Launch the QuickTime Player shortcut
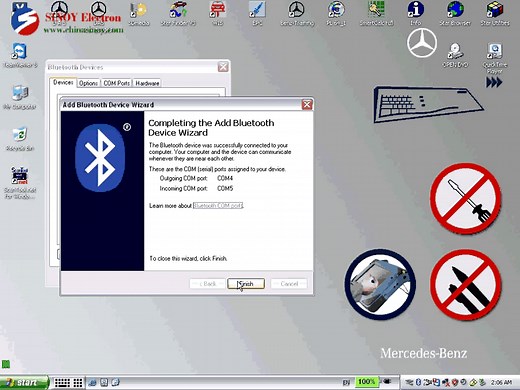Screen dimensions: 520x390 click(x=495, y=58)
